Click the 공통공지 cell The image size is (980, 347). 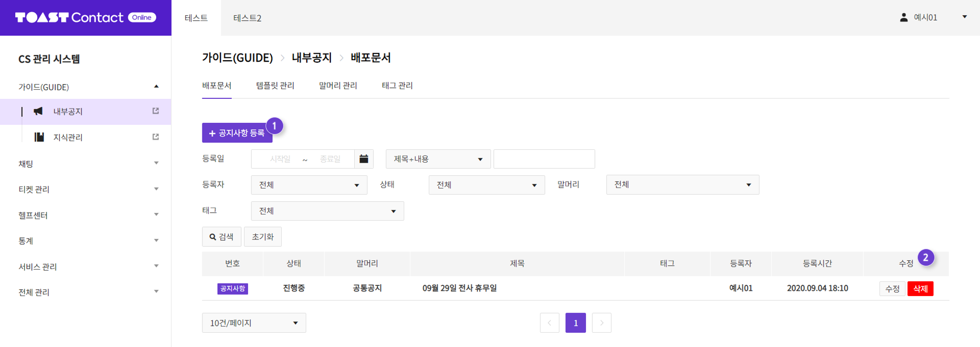(367, 288)
